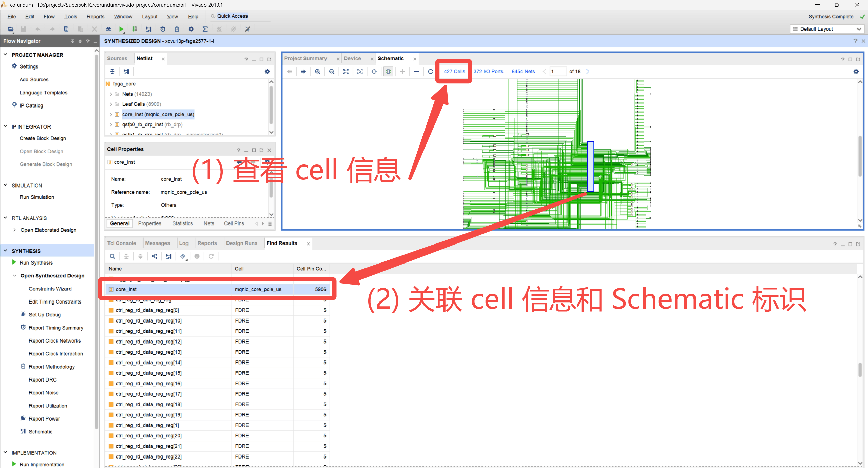
Task: Click the clipboard checkmark toolbar icon
Action: click(177, 29)
